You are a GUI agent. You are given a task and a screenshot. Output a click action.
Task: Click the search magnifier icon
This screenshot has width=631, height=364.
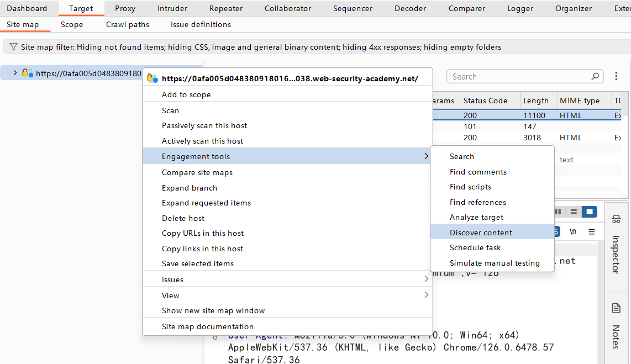595,77
